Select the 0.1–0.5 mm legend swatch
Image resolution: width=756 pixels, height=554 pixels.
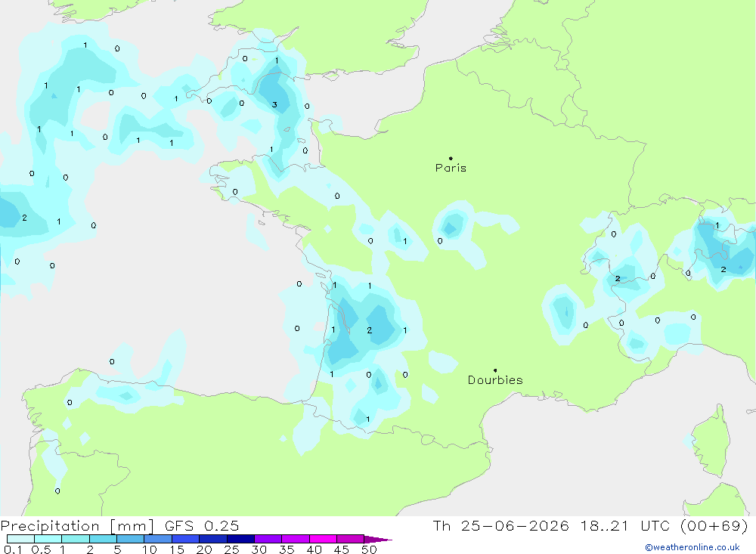coord(20,539)
